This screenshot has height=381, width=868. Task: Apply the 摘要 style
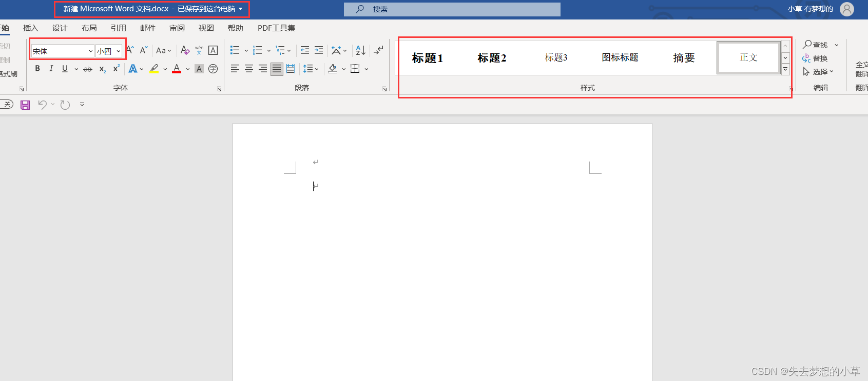pyautogui.click(x=684, y=58)
